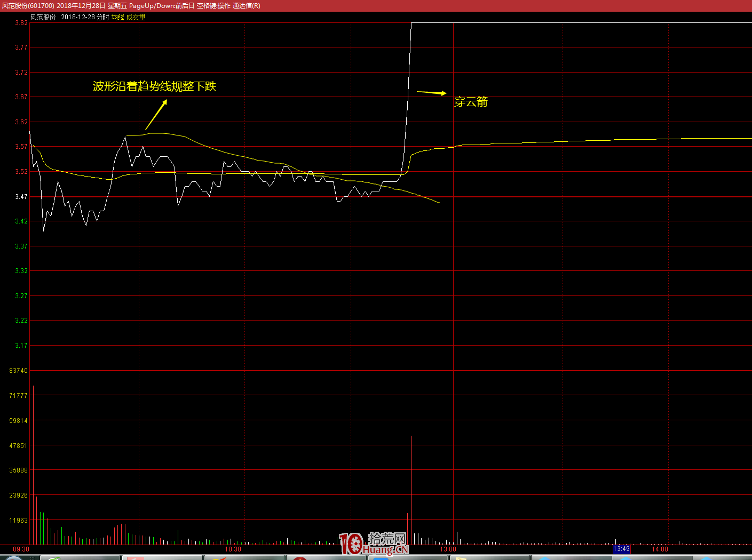Click the 2018-12-28 分时 chart header label
The image size is (752, 560).
click(85, 17)
